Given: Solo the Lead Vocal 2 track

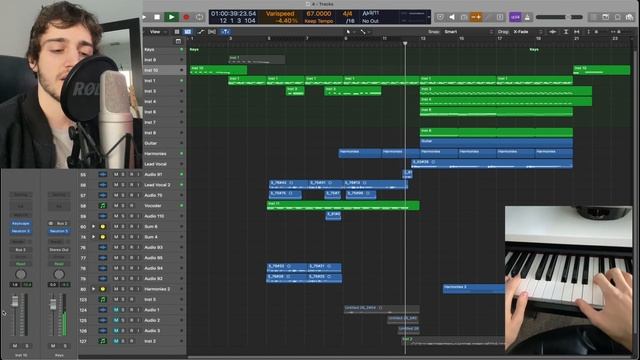Looking at the screenshot, I should pyautogui.click(x=123, y=185).
